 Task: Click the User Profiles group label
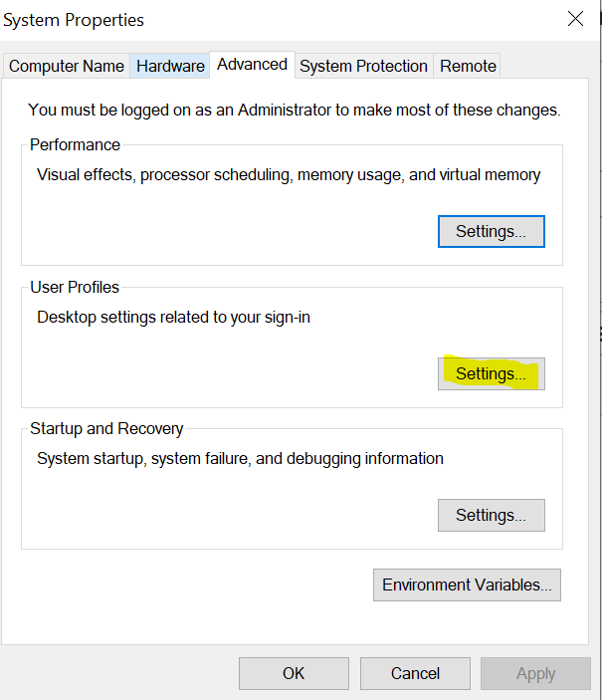(x=75, y=287)
